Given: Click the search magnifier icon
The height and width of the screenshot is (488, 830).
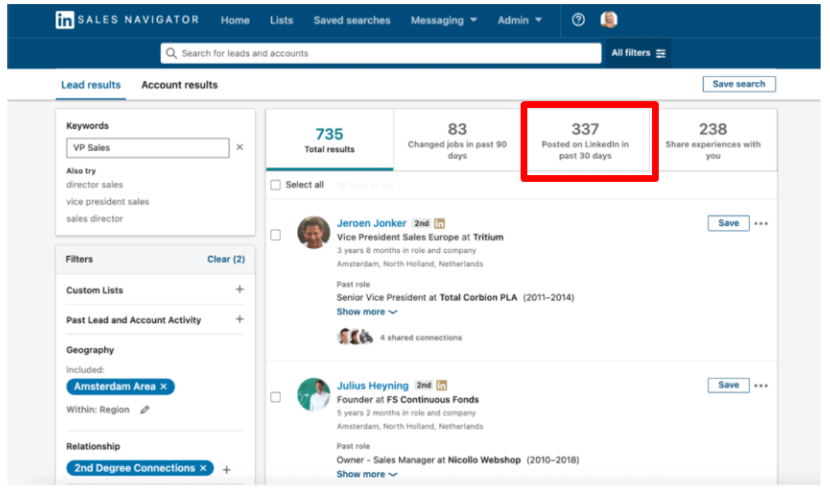Looking at the screenshot, I should (x=171, y=53).
